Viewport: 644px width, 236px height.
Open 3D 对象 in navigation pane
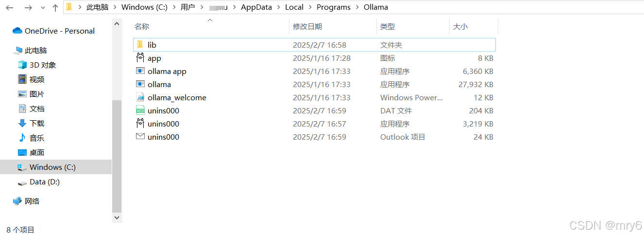pyautogui.click(x=43, y=65)
